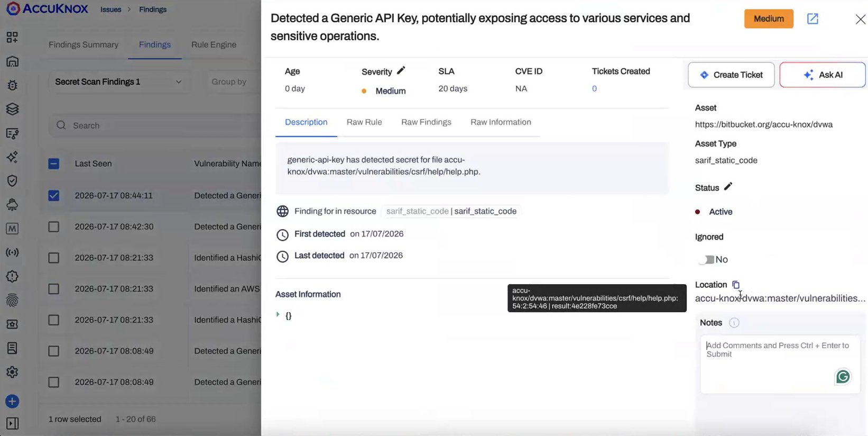Open the shield compliance icon in sidebar
The image size is (868, 436).
coord(12,181)
